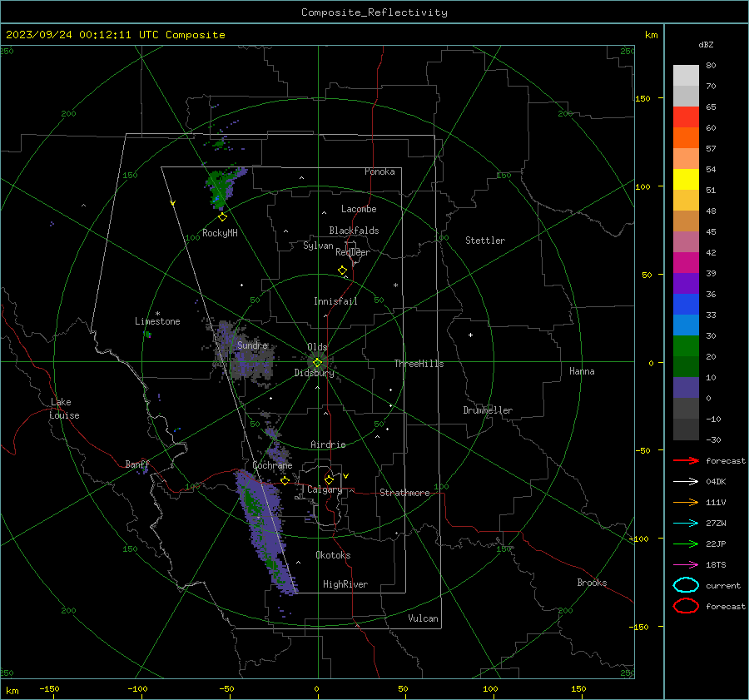Click the Brooks city label
Screen dimensions: 749x700
point(592,583)
